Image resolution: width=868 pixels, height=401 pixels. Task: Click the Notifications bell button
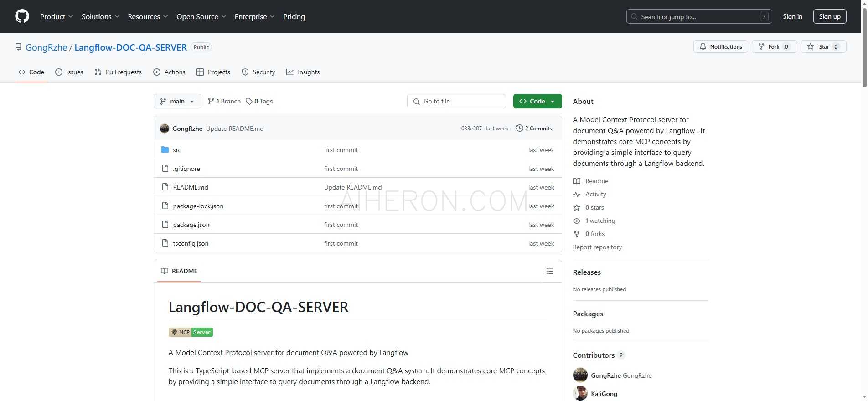pos(720,46)
